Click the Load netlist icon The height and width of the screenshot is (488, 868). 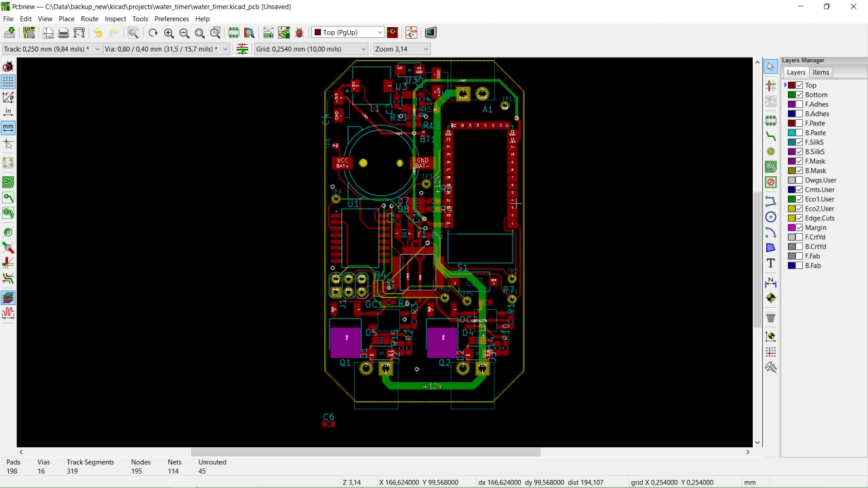(269, 33)
